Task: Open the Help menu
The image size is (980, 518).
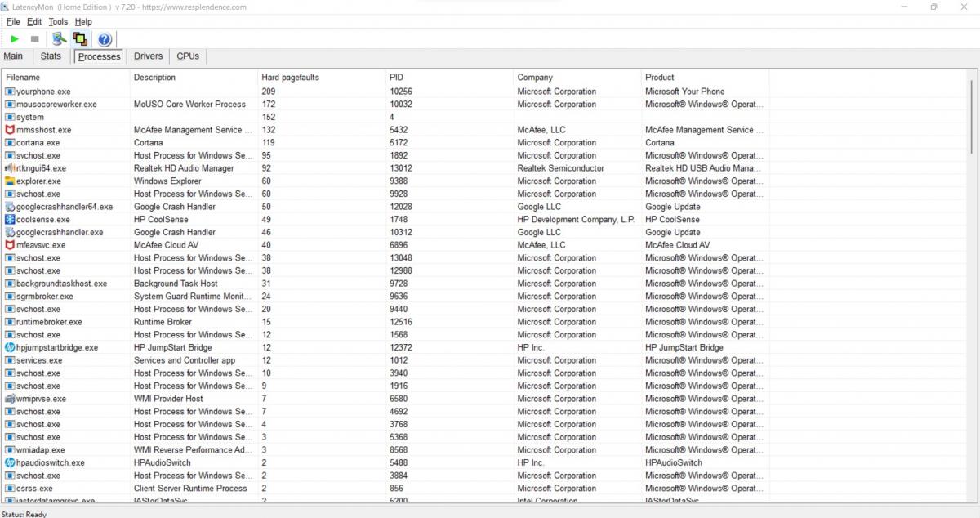Action: [x=83, y=21]
